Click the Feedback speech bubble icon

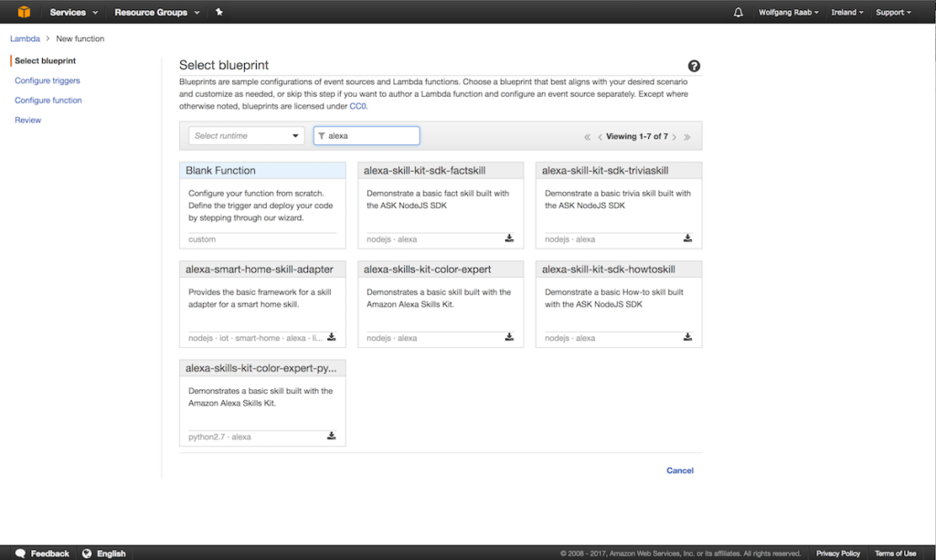(x=21, y=553)
